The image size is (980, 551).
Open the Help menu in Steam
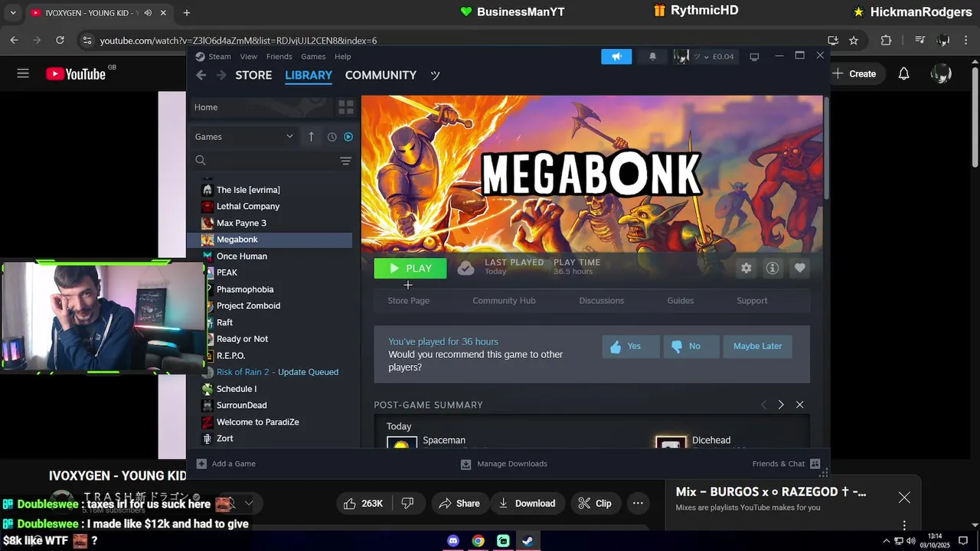(x=343, y=57)
